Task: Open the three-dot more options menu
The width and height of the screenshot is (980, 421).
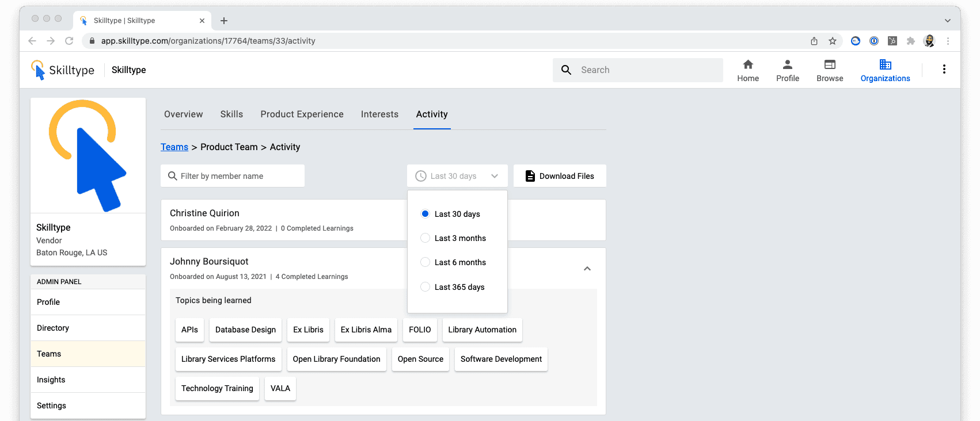Action: pos(944,70)
